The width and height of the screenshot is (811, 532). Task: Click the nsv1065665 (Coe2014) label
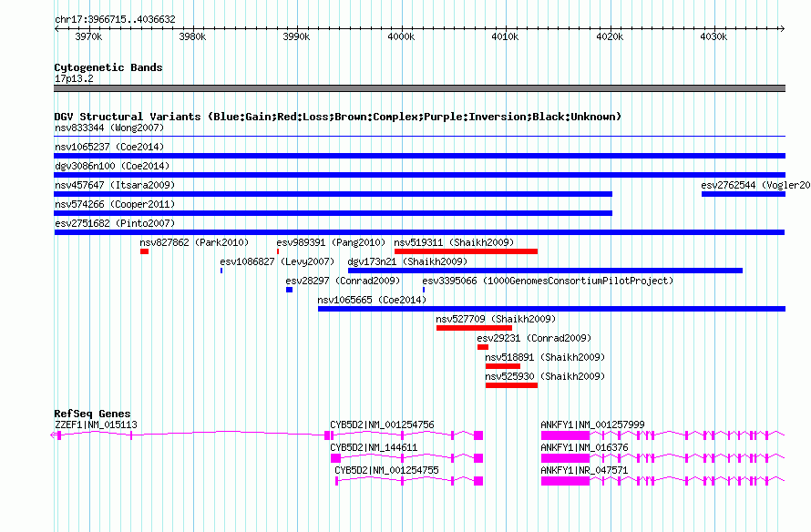372,300
